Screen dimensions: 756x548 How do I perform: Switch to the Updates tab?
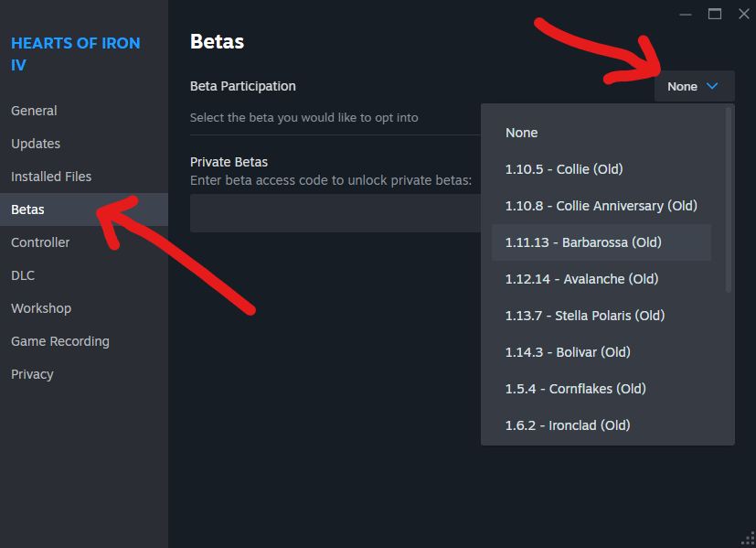[x=36, y=144]
